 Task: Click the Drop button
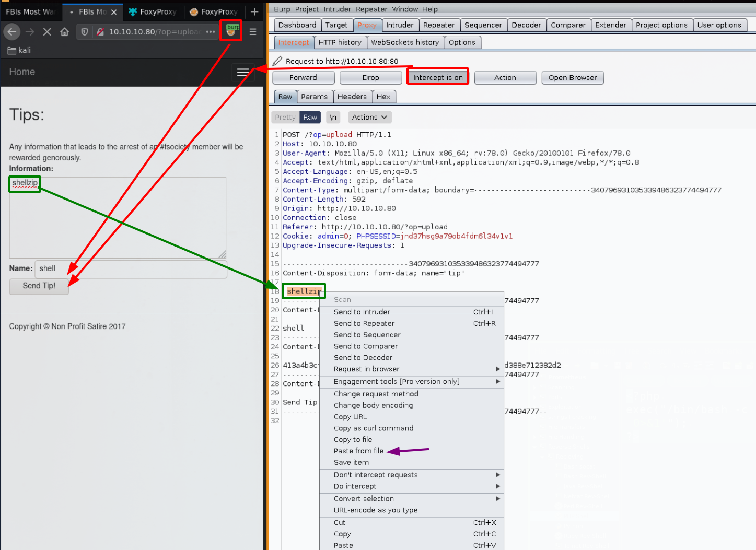pos(371,77)
